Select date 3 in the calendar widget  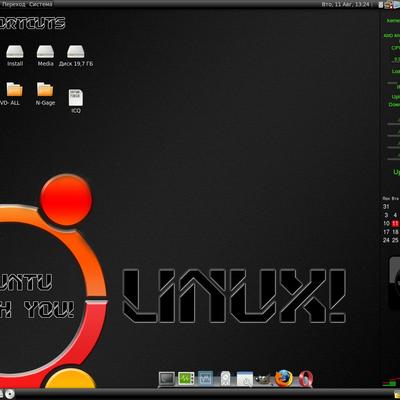(386, 215)
